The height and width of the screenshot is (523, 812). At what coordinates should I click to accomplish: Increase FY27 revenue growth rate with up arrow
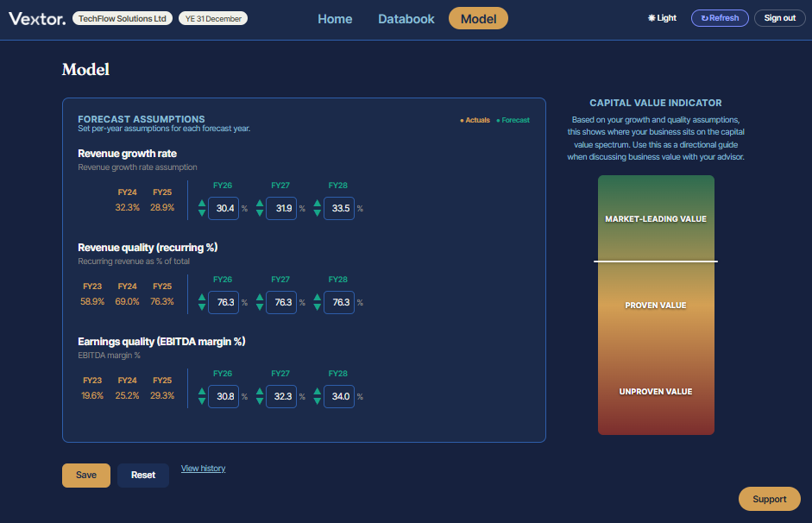[260, 204]
